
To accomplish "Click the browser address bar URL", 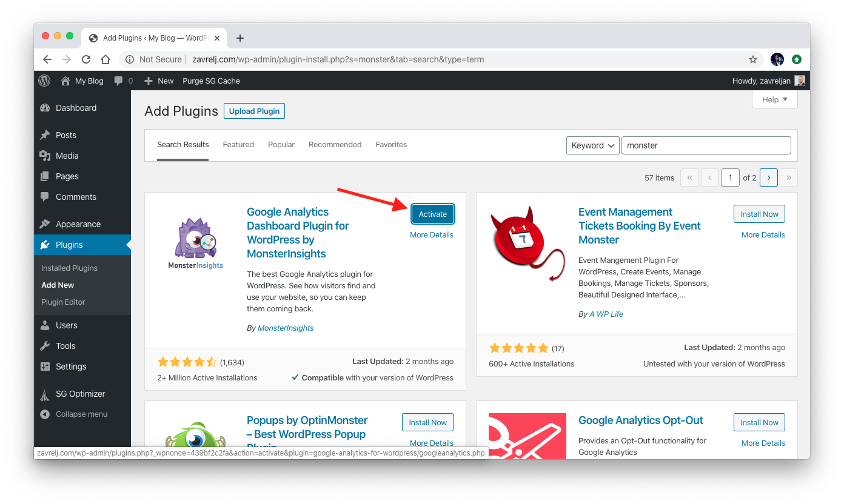I will (338, 59).
